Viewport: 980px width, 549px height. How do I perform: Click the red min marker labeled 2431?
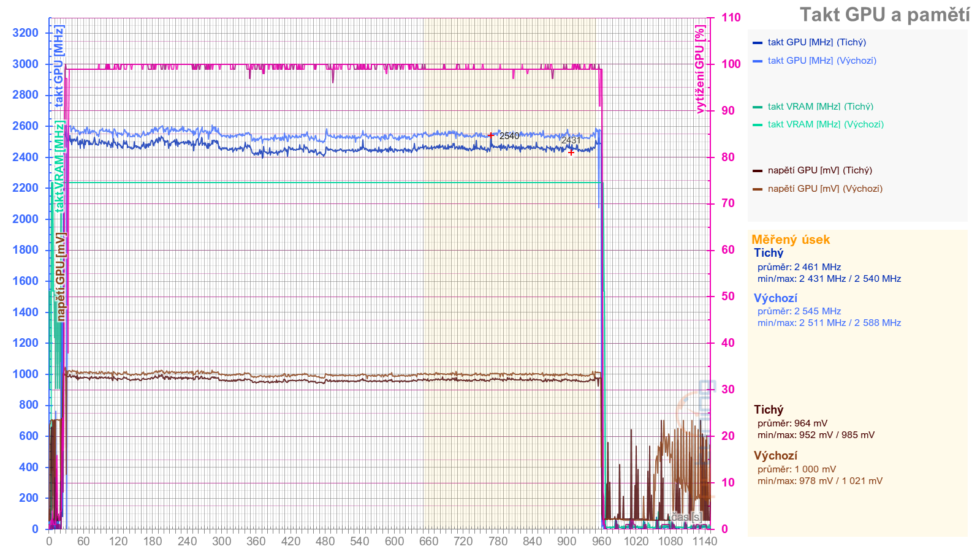point(571,152)
